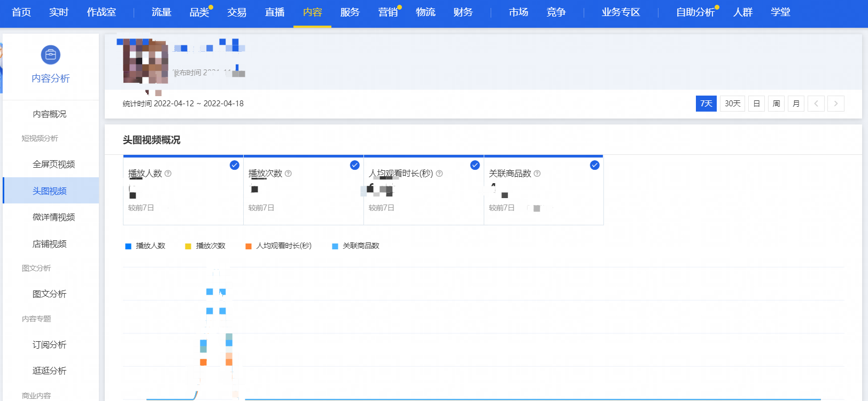Open the 直播 top menu
Image resolution: width=868 pixels, height=401 pixels.
click(275, 12)
